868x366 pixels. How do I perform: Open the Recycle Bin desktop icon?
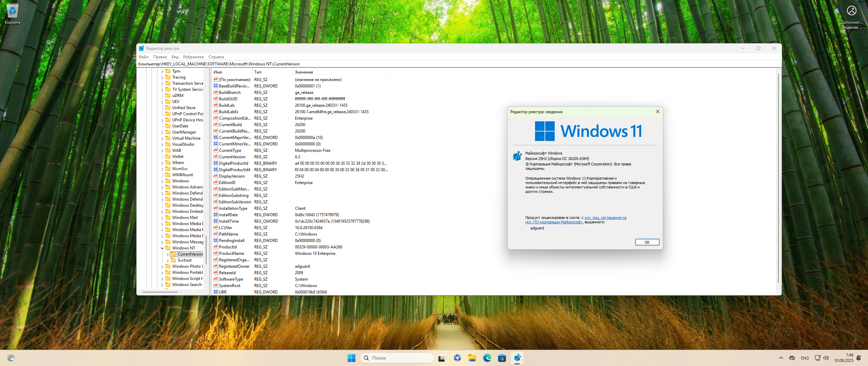click(12, 14)
